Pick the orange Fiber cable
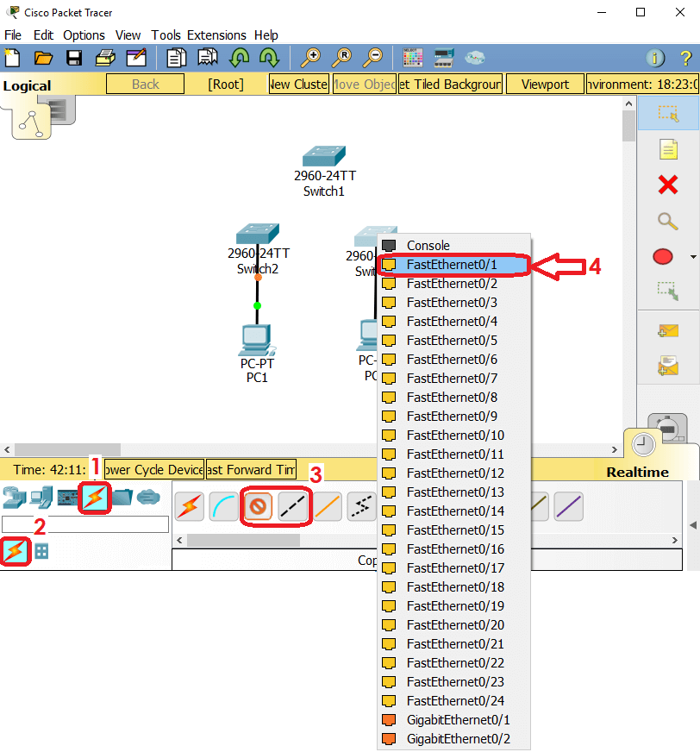The height and width of the screenshot is (752, 700). pyautogui.click(x=328, y=506)
